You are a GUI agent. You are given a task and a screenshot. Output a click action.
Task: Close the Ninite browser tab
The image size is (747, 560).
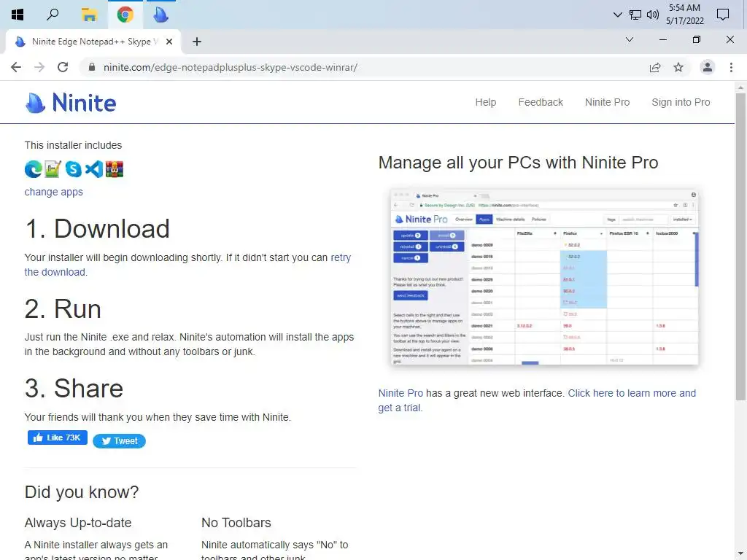169,42
